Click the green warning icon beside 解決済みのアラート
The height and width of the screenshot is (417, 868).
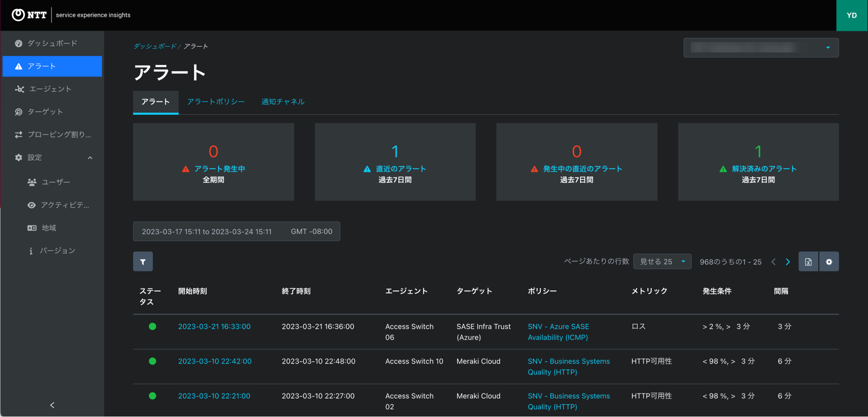[x=723, y=169]
